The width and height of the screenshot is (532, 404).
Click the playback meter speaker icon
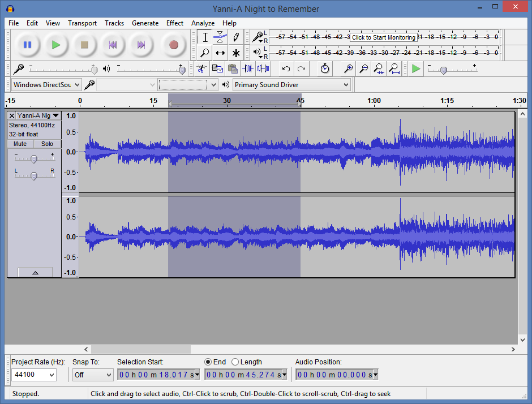click(258, 53)
